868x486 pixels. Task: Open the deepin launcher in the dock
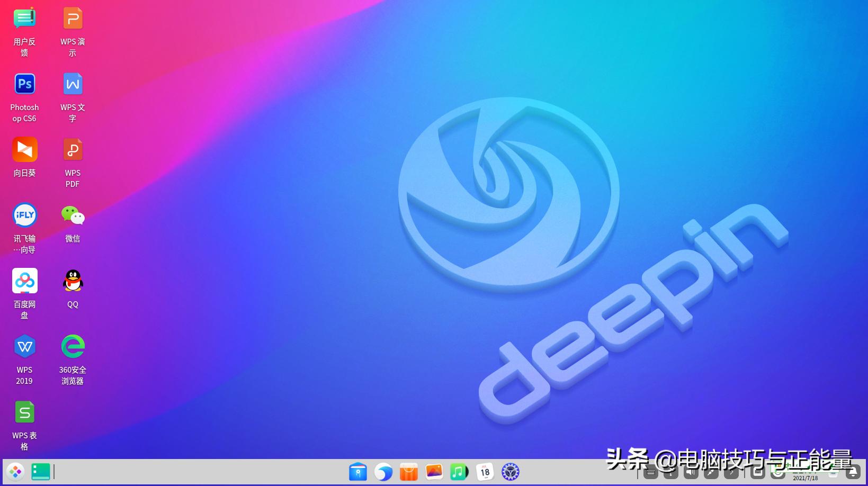pos(15,472)
